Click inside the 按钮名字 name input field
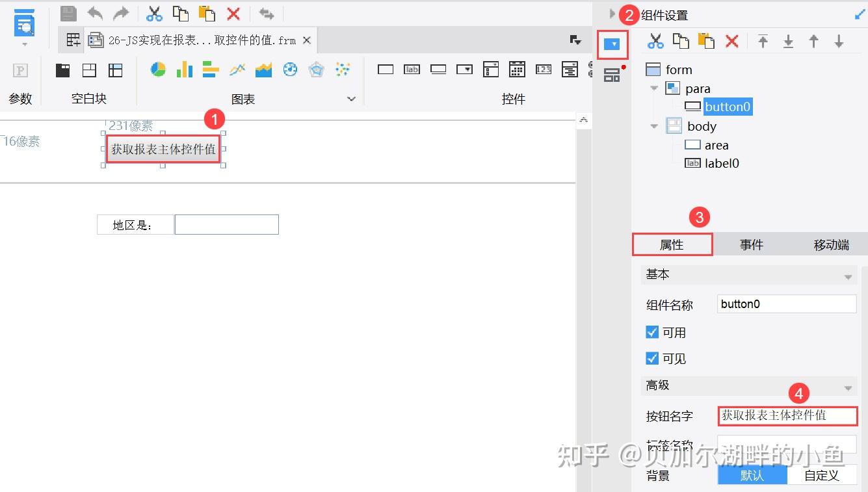The height and width of the screenshot is (492, 868). [x=787, y=416]
